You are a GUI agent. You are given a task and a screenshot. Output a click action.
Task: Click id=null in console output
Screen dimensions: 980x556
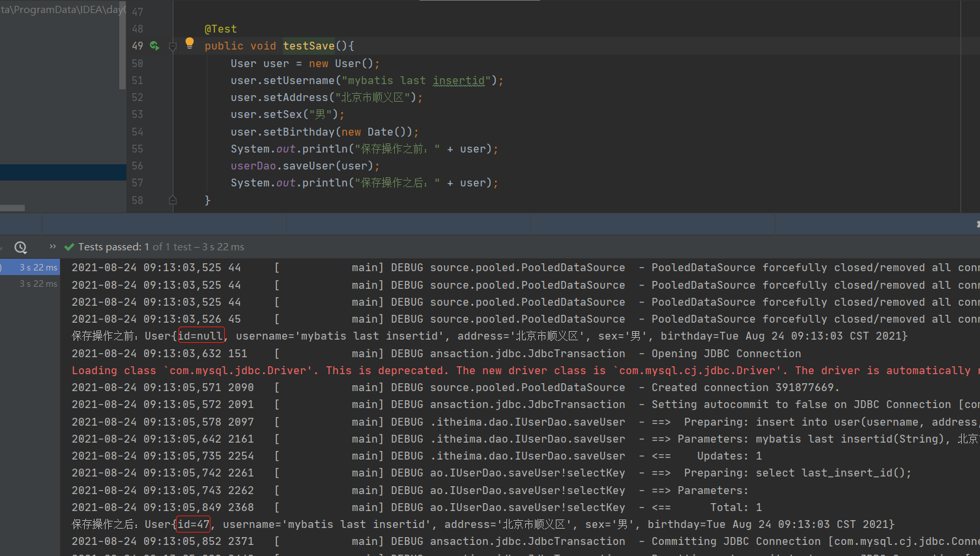pyautogui.click(x=201, y=336)
